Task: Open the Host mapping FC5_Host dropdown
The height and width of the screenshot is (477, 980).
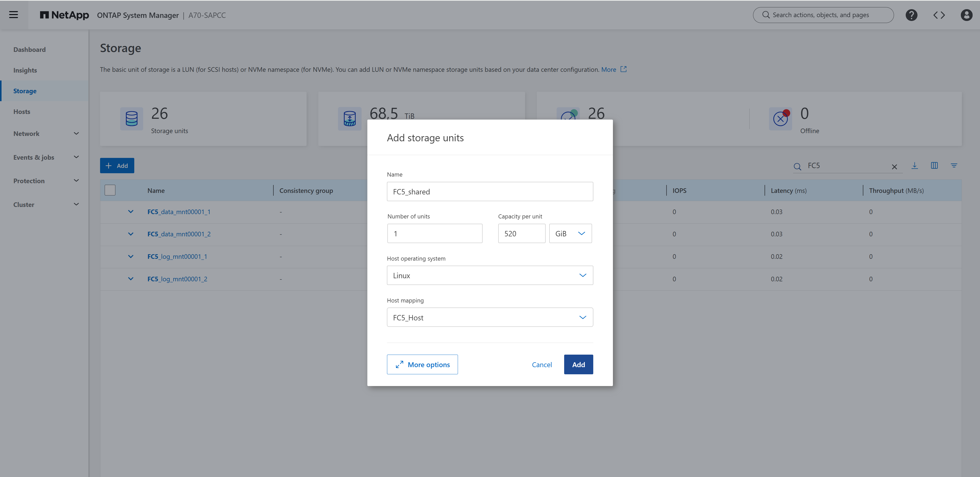Action: point(489,318)
